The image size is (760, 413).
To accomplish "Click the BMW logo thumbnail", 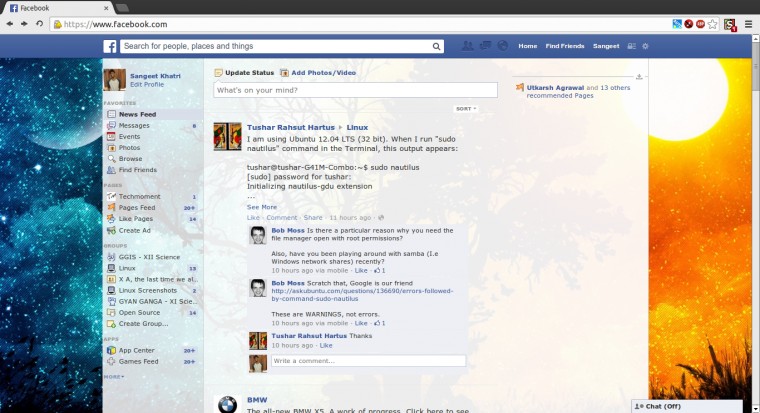I will pos(227,404).
